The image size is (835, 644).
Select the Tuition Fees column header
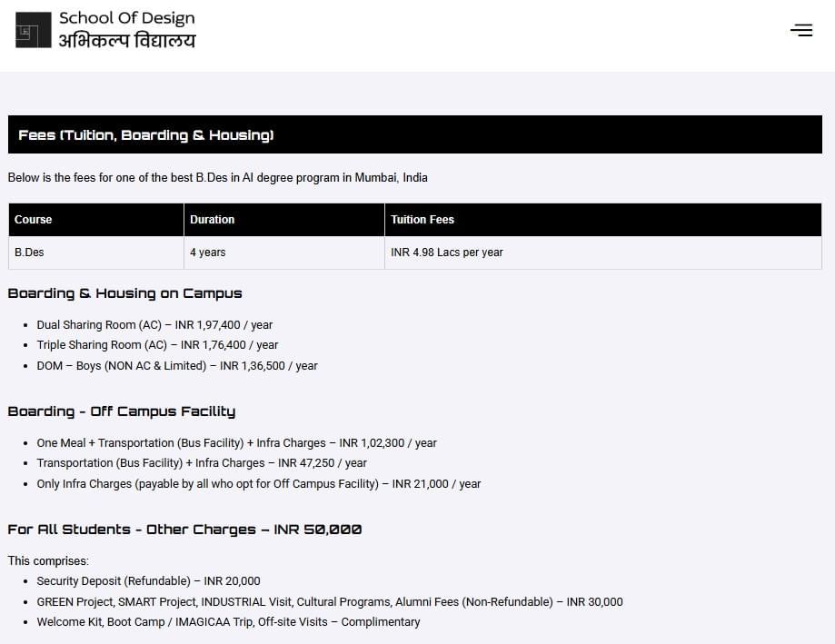pyautogui.click(x=422, y=219)
